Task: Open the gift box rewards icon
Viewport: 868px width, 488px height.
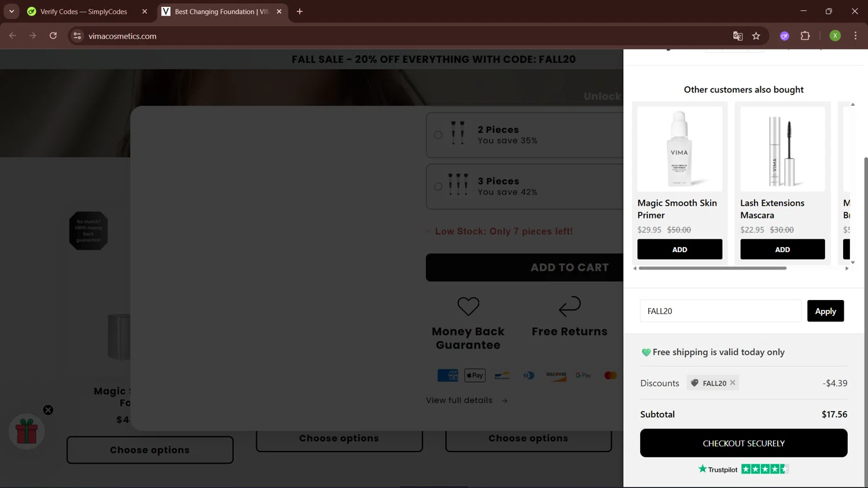Action: [x=27, y=431]
